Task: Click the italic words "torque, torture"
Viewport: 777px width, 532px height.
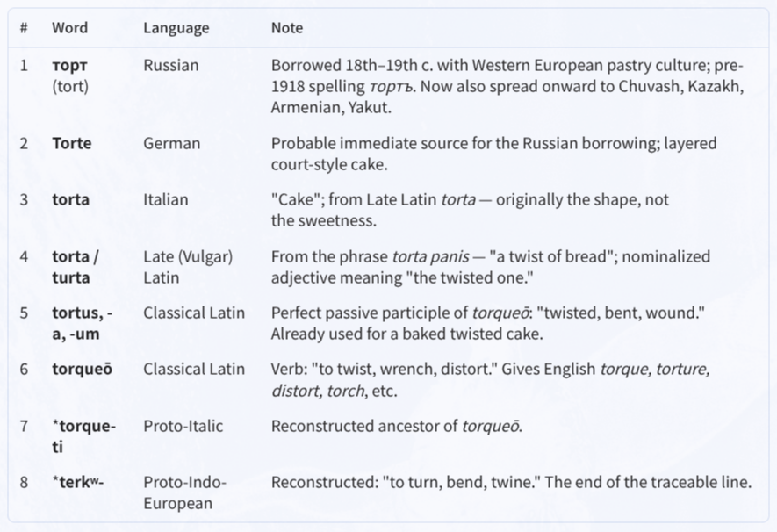Action: pyautogui.click(x=655, y=370)
